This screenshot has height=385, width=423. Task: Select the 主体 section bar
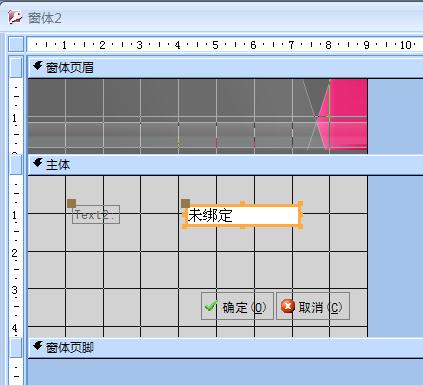tap(225, 165)
